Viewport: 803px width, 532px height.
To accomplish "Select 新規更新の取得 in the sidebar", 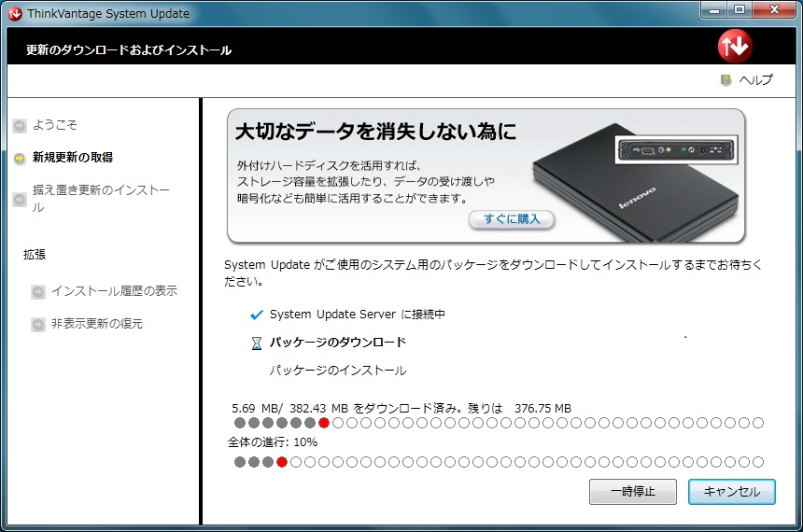I will (73, 157).
